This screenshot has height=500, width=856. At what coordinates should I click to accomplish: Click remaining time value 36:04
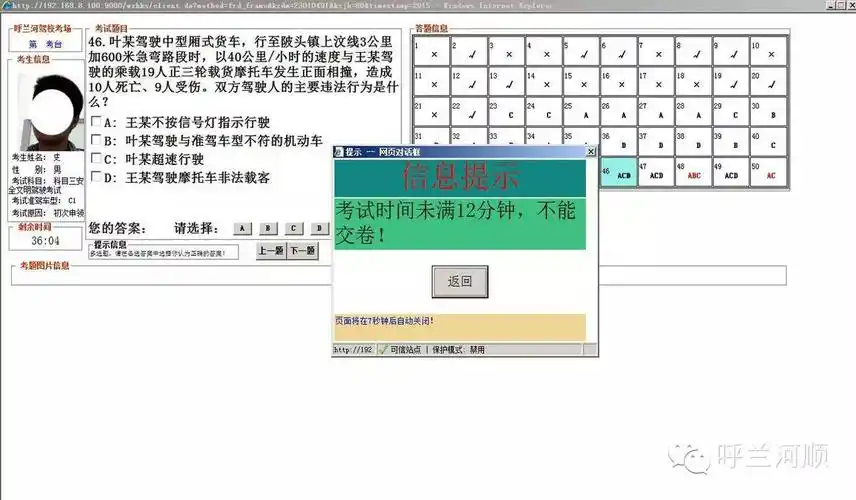45,241
